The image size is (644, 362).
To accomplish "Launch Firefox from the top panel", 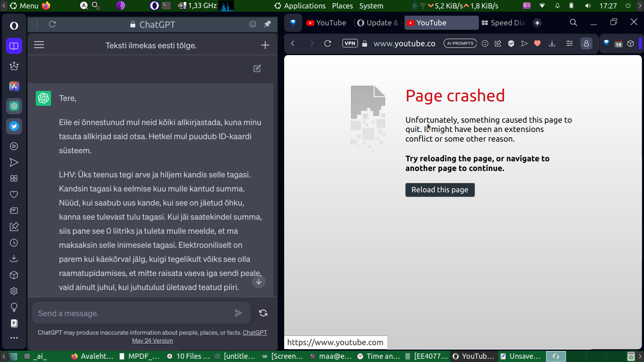I will (46, 6).
